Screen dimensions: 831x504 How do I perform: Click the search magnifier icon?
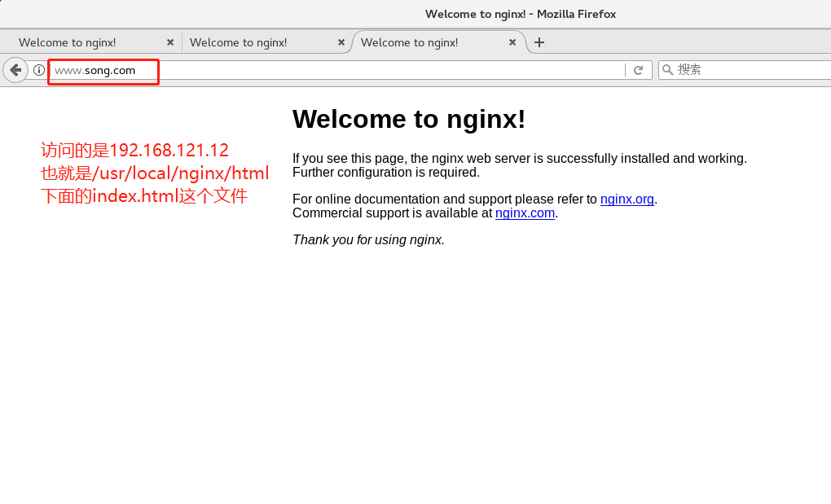(x=668, y=70)
